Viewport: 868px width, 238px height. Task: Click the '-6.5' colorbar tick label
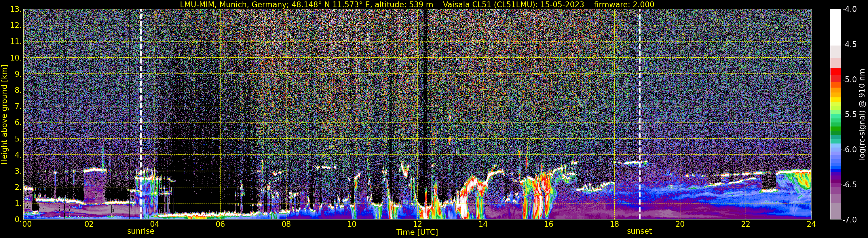[850, 185]
